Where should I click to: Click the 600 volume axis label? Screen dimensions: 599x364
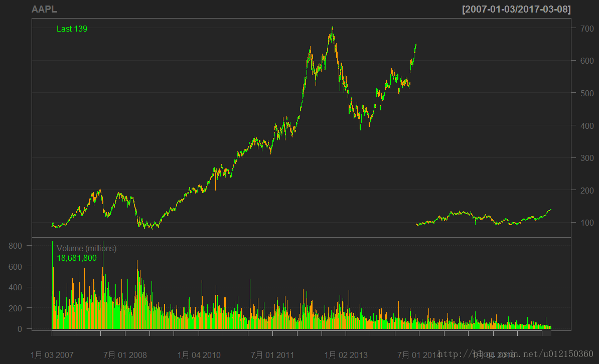15,267
